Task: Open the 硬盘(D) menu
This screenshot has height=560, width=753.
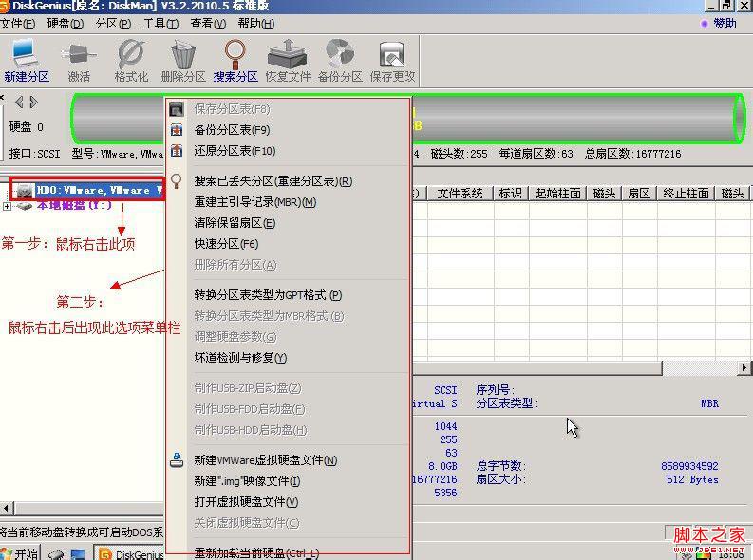Action: tap(66, 24)
